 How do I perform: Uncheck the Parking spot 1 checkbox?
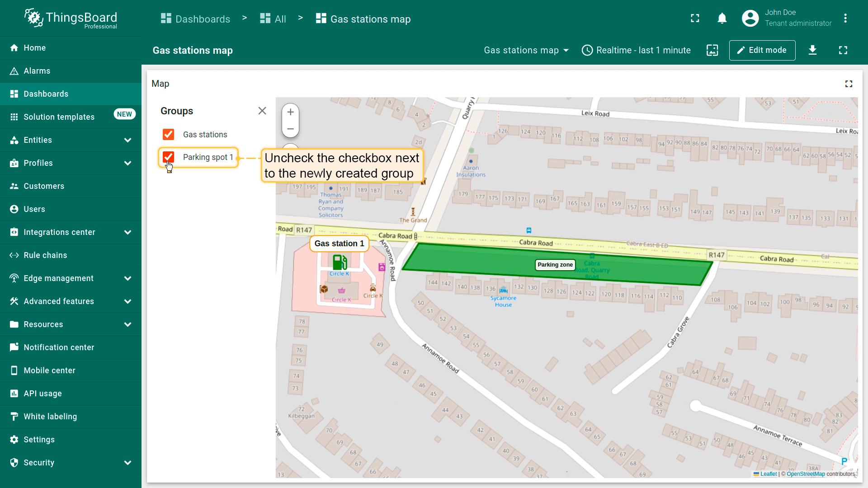point(168,157)
